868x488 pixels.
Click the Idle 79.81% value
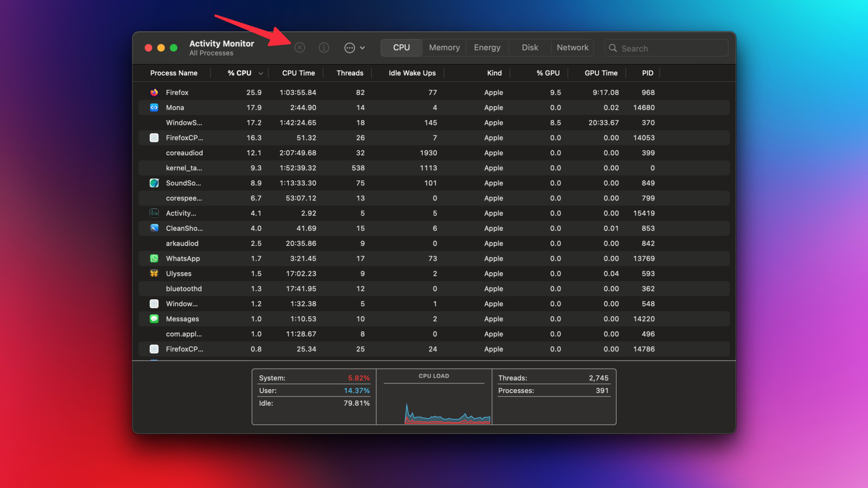(357, 403)
